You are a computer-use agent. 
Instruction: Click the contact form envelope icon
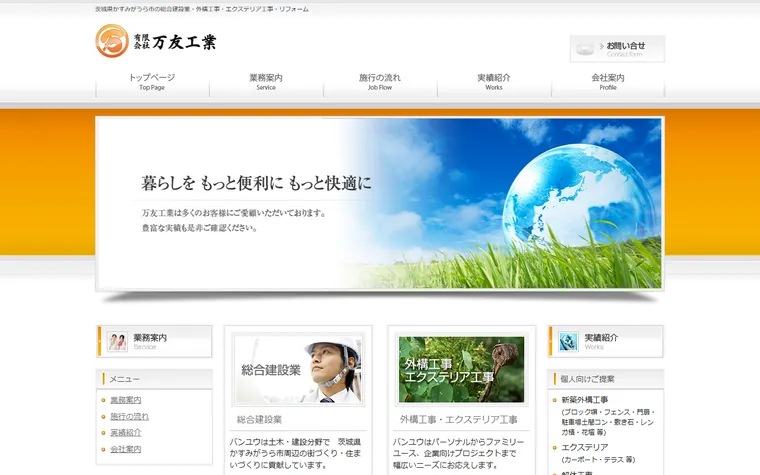tap(585, 49)
